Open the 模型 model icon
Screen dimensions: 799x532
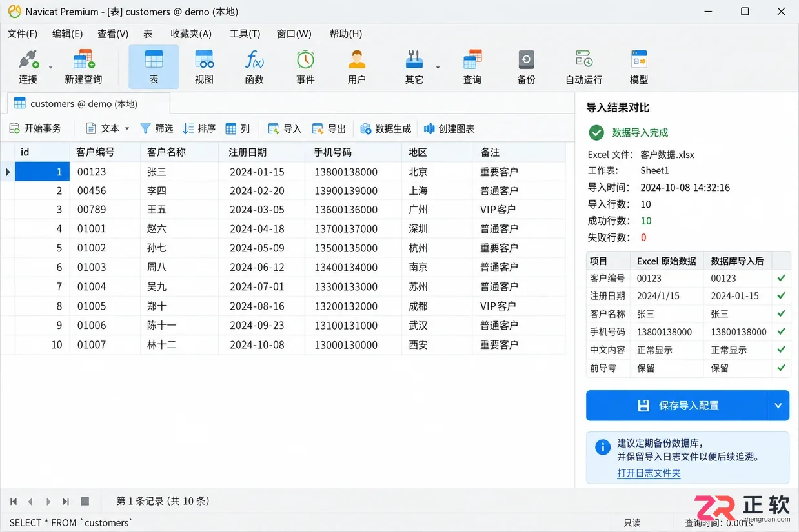[x=639, y=61]
